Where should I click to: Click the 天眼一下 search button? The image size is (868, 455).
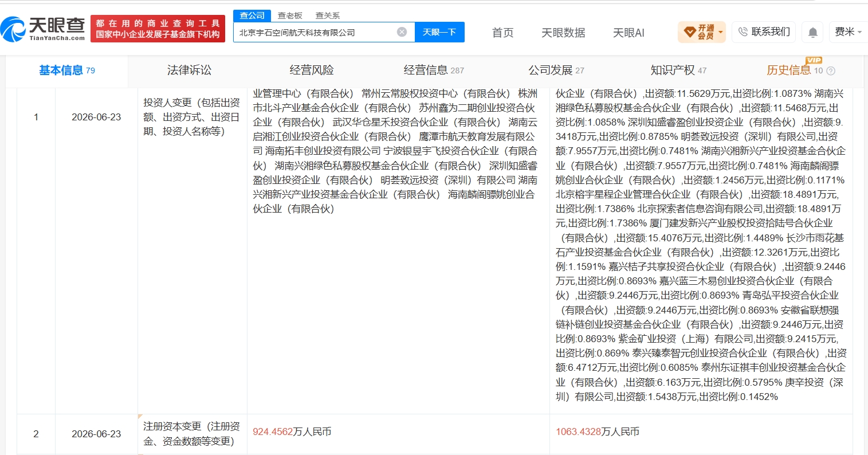(439, 32)
